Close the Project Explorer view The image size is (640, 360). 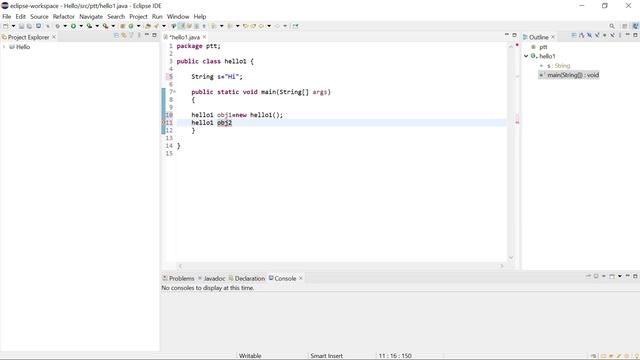(x=54, y=37)
